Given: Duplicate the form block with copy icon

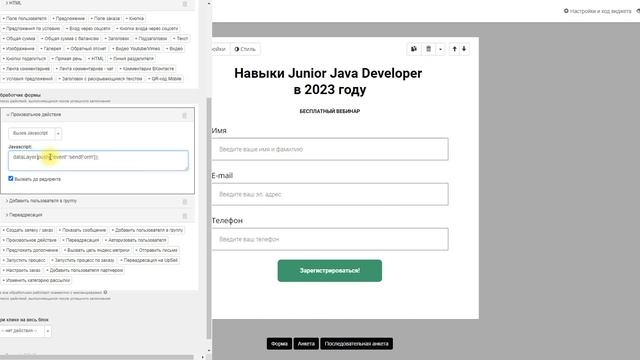Looking at the screenshot, I should (414, 49).
